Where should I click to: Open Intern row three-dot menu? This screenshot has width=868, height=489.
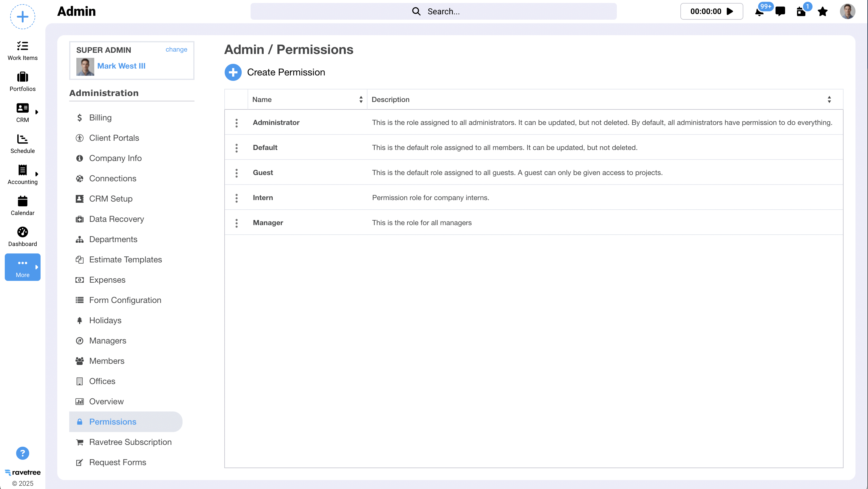(x=237, y=198)
